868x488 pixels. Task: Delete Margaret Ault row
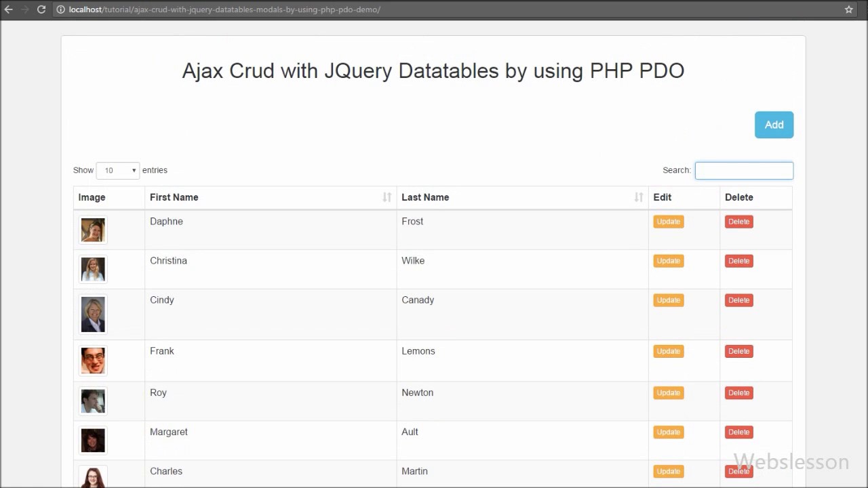click(738, 432)
